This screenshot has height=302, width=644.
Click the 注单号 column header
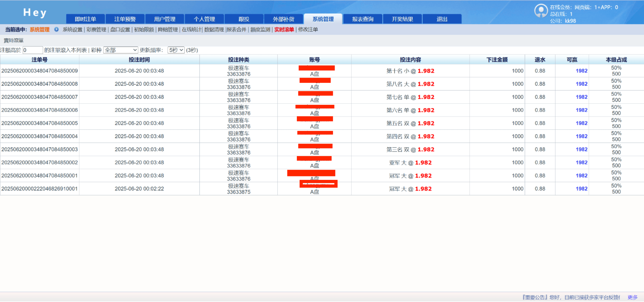click(x=39, y=60)
